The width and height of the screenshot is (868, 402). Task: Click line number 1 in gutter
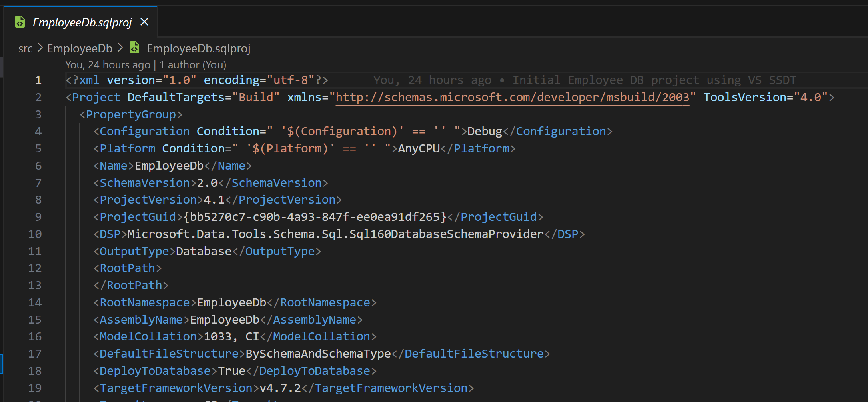pyautogui.click(x=38, y=80)
